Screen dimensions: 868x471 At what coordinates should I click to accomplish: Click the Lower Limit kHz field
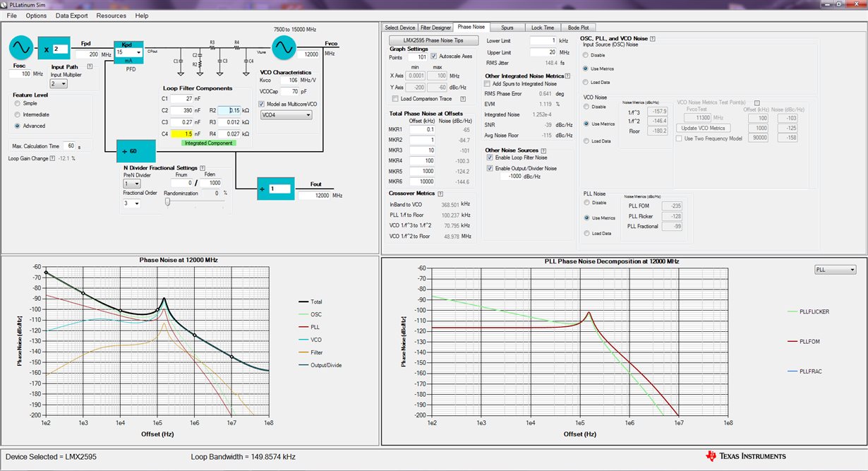[544, 41]
